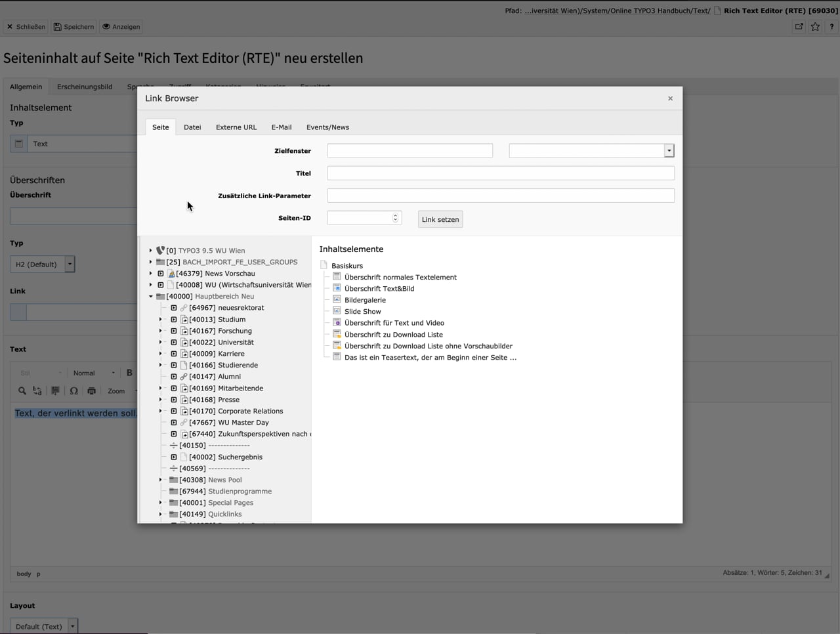
Task: Click the page icon beside Studierende
Action: pyautogui.click(x=184, y=365)
